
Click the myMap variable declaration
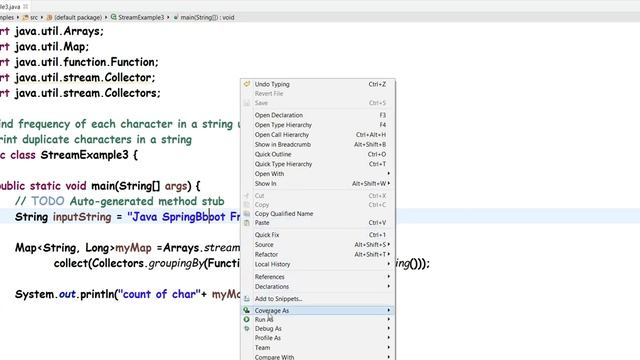133,248
